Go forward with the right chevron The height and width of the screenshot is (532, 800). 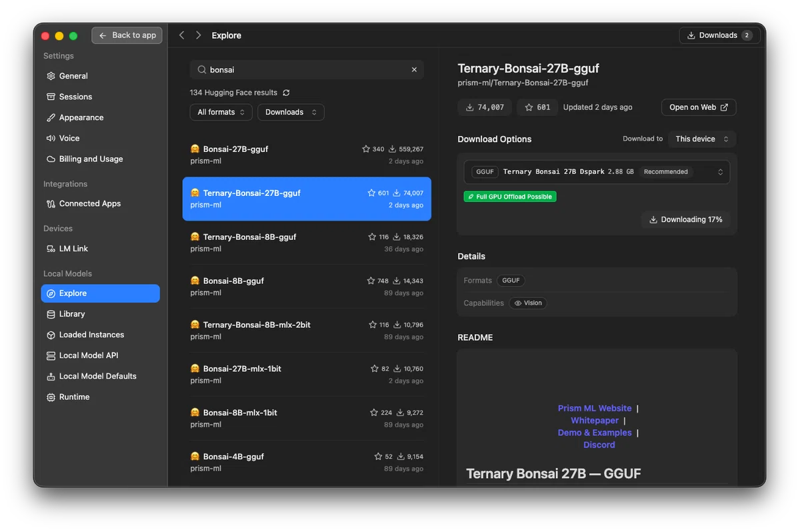[x=198, y=35]
